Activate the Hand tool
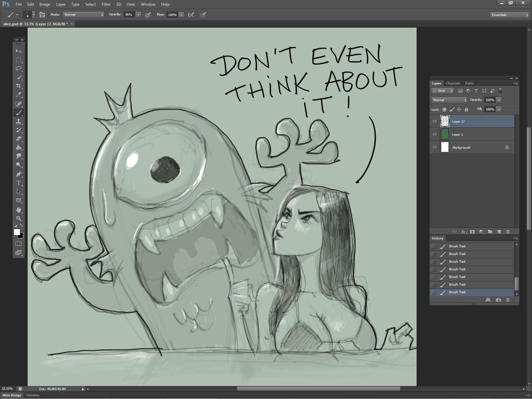 (19, 209)
